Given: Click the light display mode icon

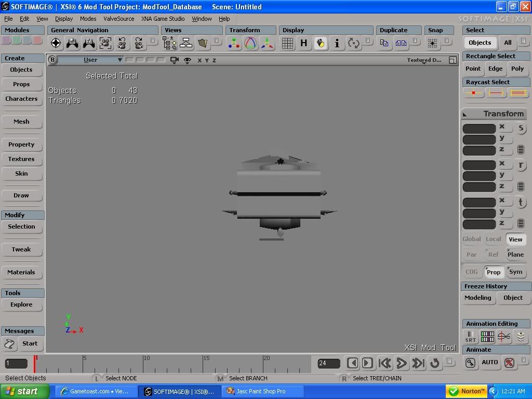Looking at the screenshot, I should click(320, 43).
